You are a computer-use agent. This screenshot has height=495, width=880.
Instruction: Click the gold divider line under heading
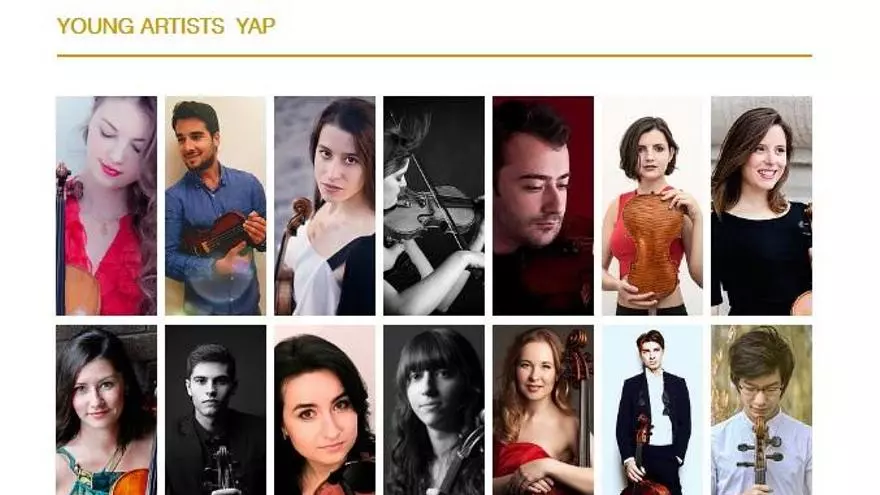(434, 56)
